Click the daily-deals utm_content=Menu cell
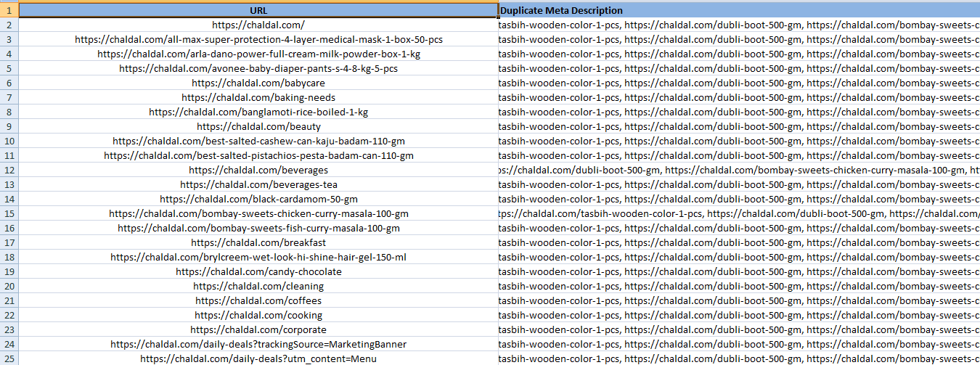Screen dimensions: 980x365 [x=258, y=358]
